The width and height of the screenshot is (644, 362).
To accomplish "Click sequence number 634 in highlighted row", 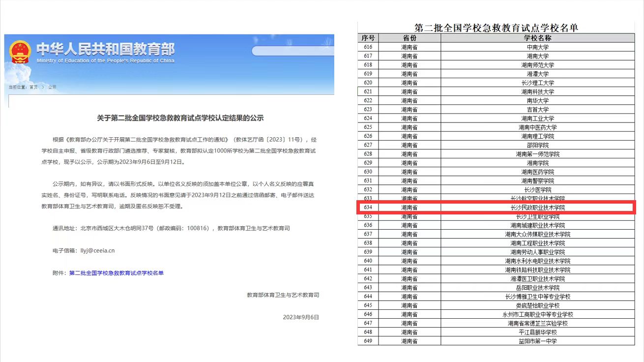I will click(x=368, y=208).
